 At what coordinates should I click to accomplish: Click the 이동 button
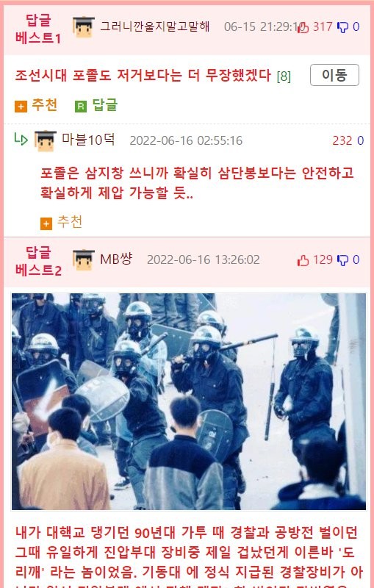(x=334, y=75)
